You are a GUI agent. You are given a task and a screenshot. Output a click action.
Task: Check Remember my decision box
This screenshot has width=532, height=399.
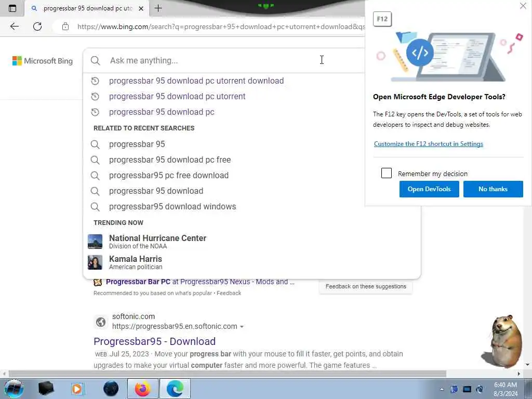(387, 173)
